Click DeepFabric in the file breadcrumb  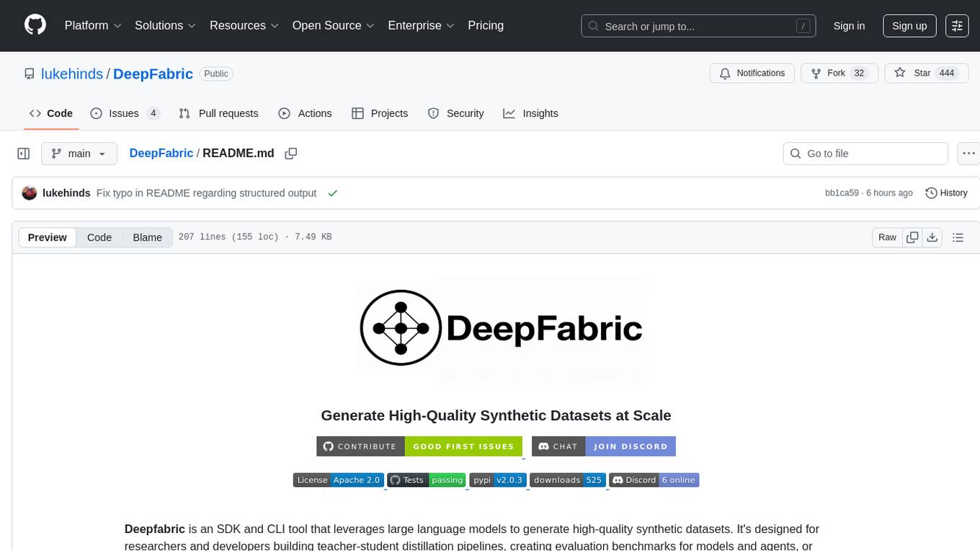tap(161, 153)
